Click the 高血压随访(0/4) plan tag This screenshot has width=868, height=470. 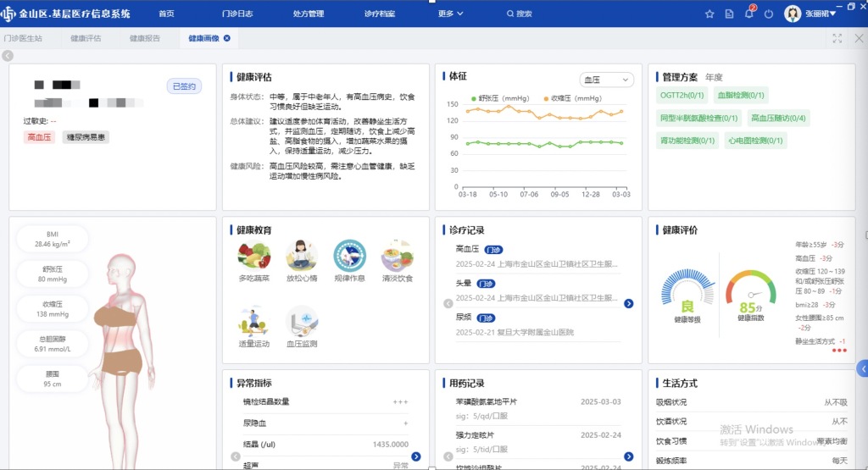778,118
